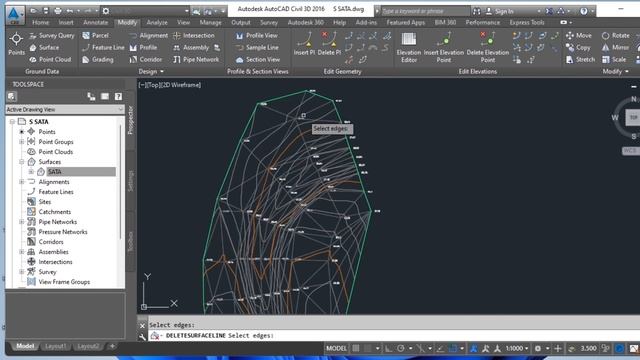Collapse the Surfaces tree node

point(22,162)
